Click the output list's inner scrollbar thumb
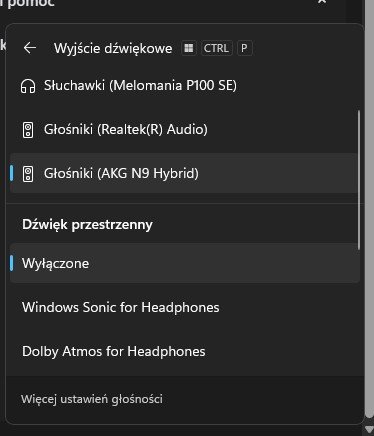 (x=359, y=180)
